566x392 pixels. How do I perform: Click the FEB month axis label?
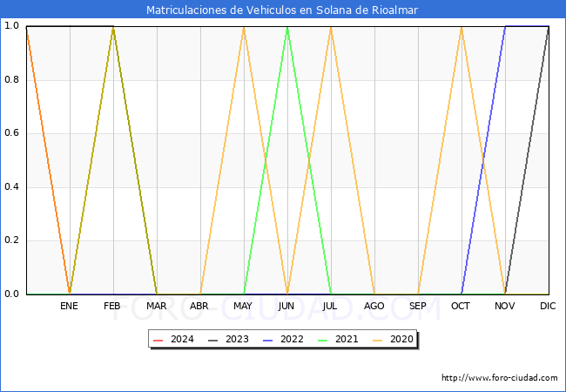pyautogui.click(x=112, y=306)
